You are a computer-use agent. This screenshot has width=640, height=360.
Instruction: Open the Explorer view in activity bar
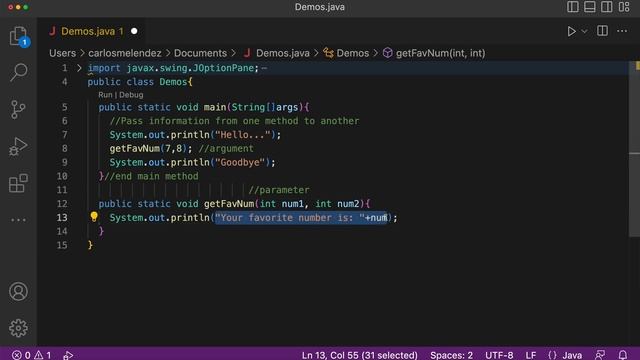click(18, 36)
